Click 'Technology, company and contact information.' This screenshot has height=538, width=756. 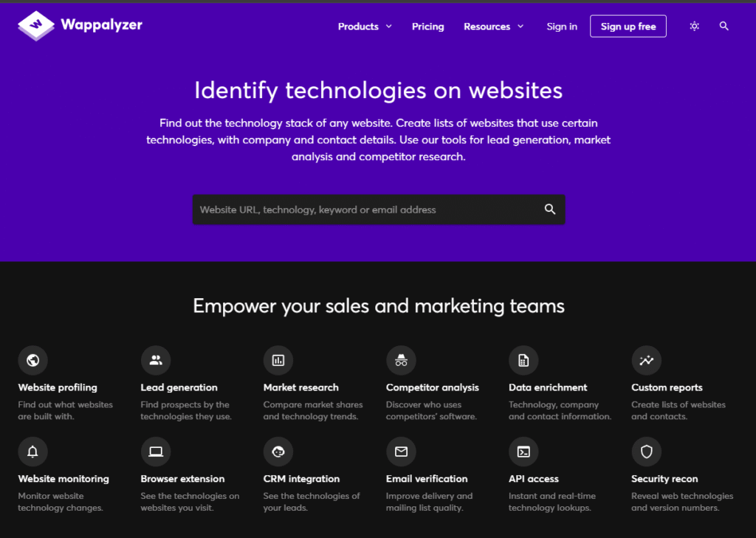point(560,410)
